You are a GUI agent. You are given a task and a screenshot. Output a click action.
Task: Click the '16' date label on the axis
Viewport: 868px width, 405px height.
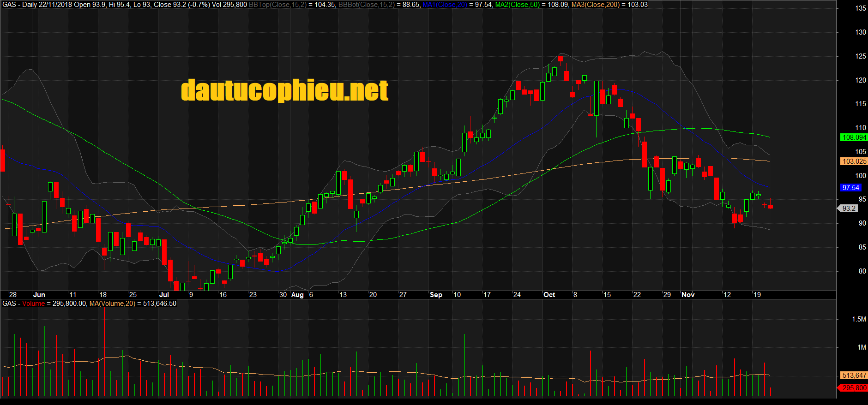[x=223, y=295]
